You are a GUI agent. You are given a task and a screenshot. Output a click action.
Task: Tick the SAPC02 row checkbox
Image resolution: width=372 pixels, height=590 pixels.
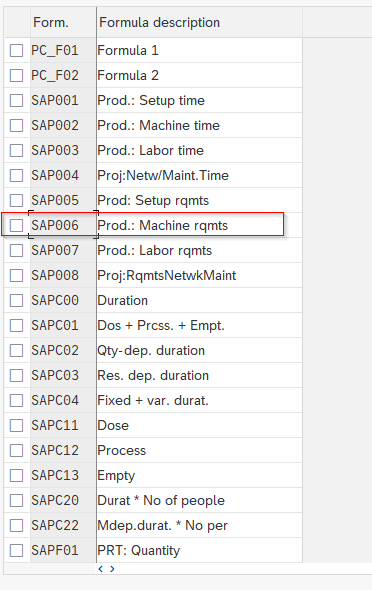click(16, 350)
